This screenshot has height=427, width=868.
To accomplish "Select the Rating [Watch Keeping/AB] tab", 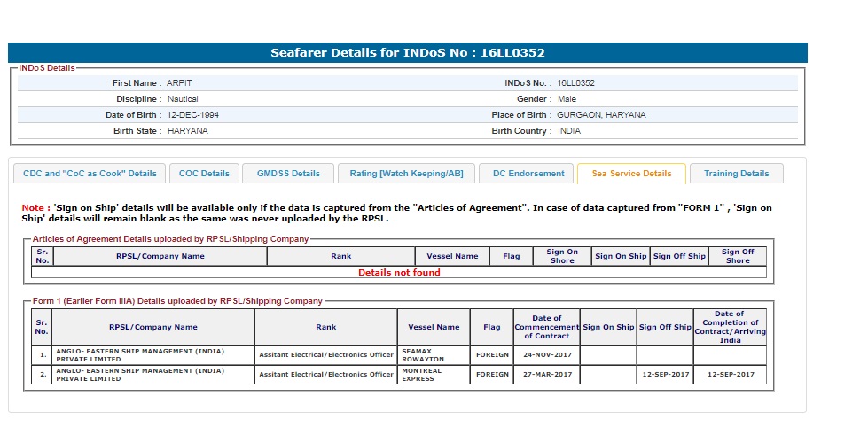I will [406, 174].
